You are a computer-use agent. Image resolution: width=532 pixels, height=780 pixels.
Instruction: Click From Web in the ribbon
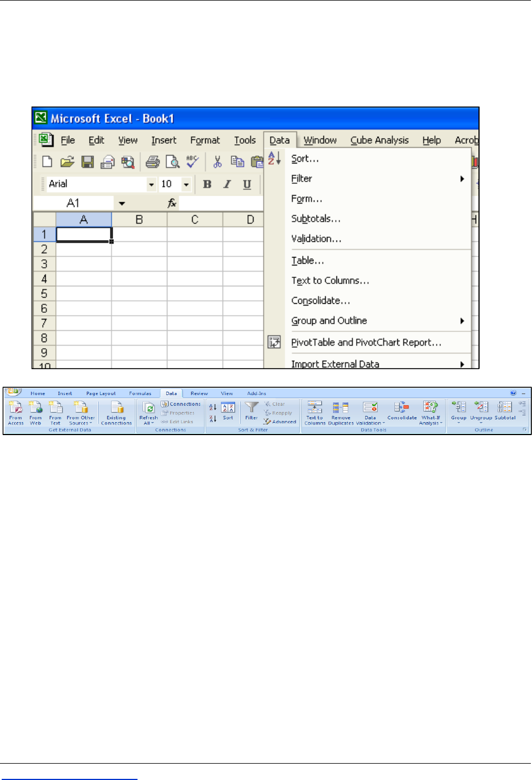point(36,413)
